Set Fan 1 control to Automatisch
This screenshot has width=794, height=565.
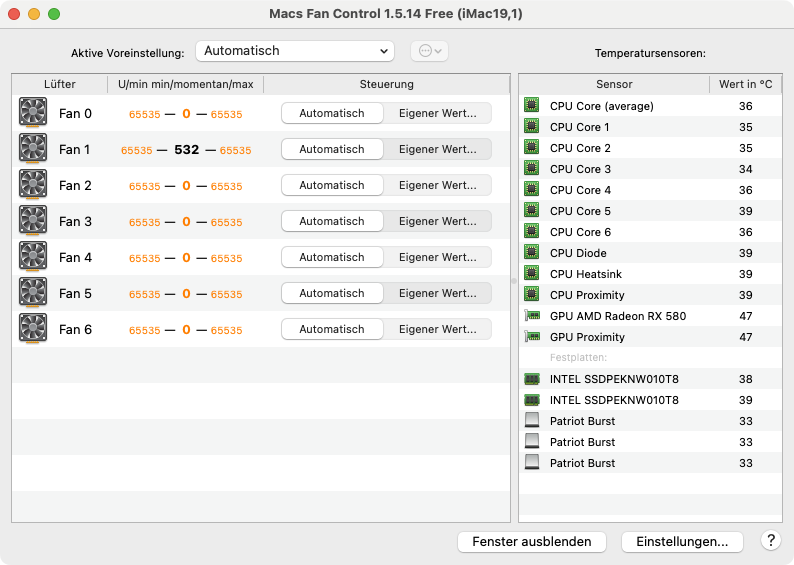332,149
